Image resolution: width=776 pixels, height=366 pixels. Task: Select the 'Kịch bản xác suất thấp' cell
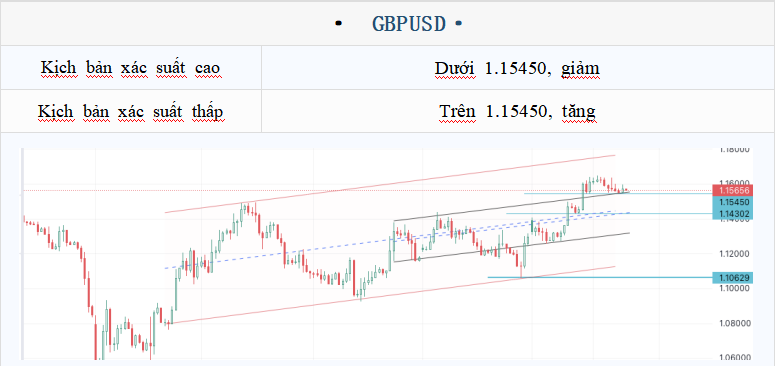click(131, 111)
